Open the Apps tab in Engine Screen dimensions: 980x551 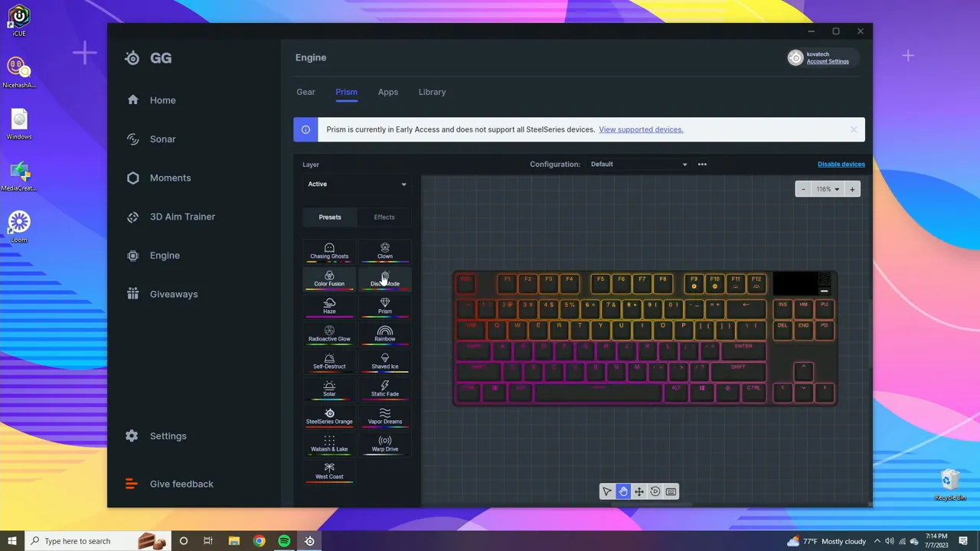(387, 92)
